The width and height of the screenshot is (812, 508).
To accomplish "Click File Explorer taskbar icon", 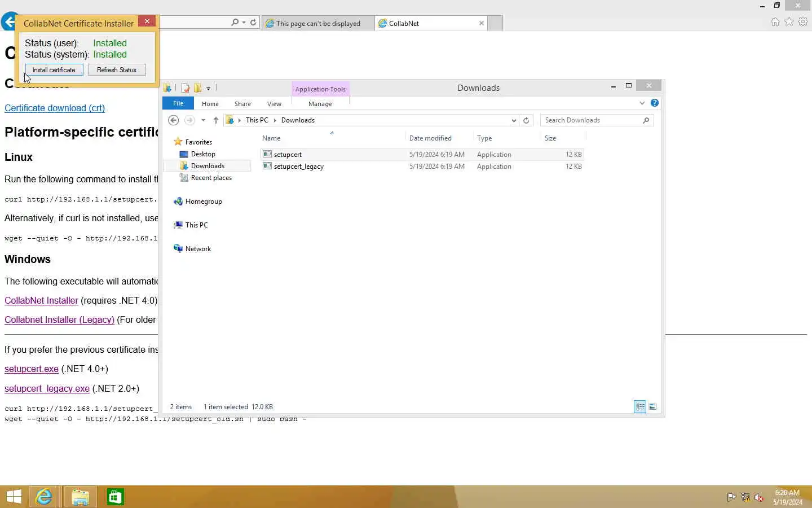I will [x=80, y=497].
